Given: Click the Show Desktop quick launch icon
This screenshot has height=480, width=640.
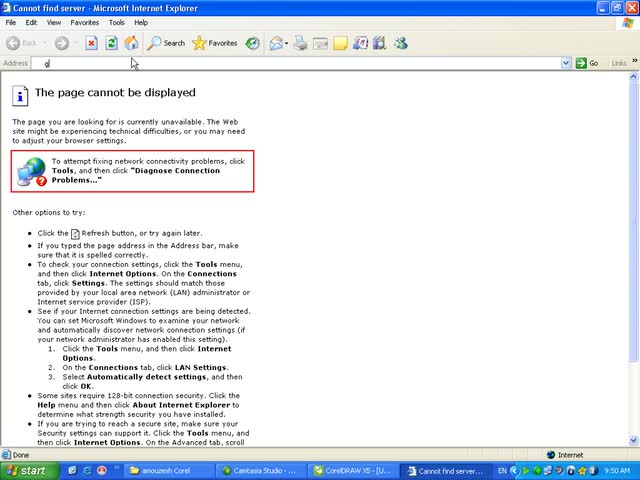Looking at the screenshot, I should [x=72, y=471].
